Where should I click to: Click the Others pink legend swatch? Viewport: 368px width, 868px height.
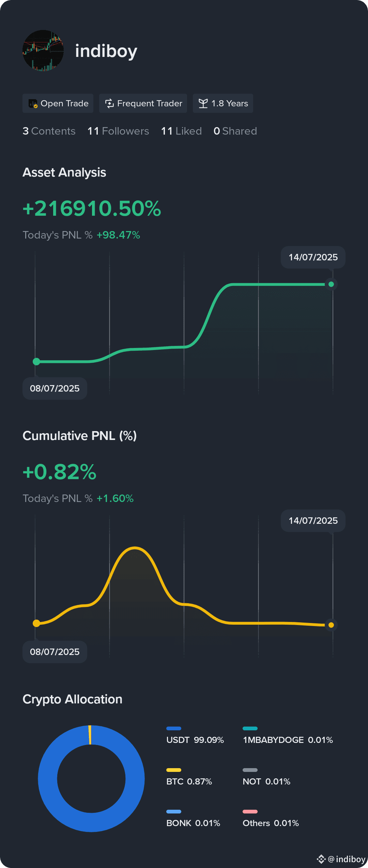click(250, 811)
